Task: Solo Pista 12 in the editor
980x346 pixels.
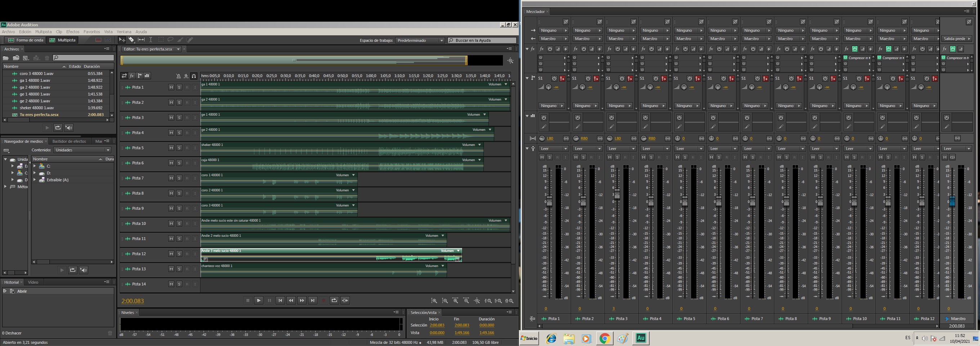Action: pos(179,253)
